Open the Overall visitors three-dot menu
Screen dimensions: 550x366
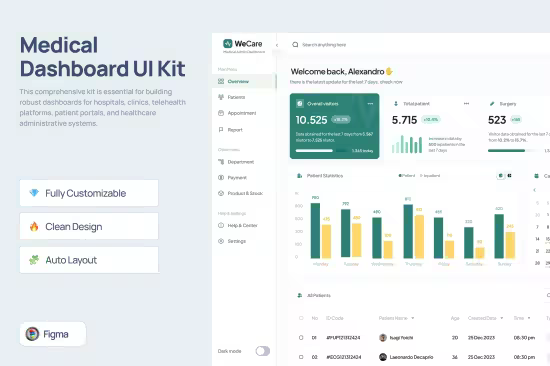[x=370, y=104]
